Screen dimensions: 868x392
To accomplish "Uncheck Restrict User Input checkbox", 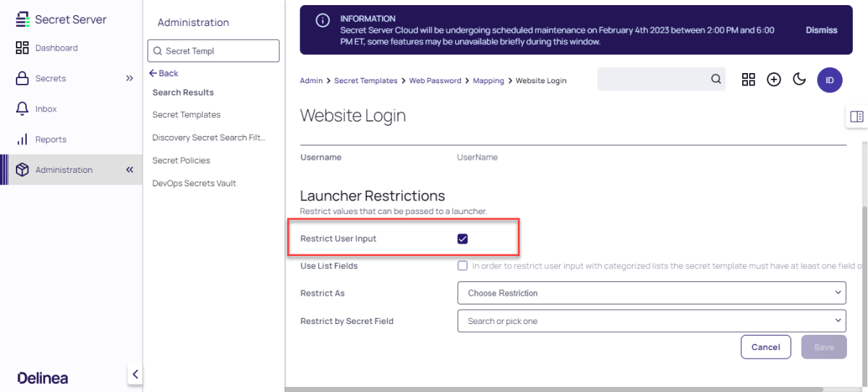I will pyautogui.click(x=463, y=239).
